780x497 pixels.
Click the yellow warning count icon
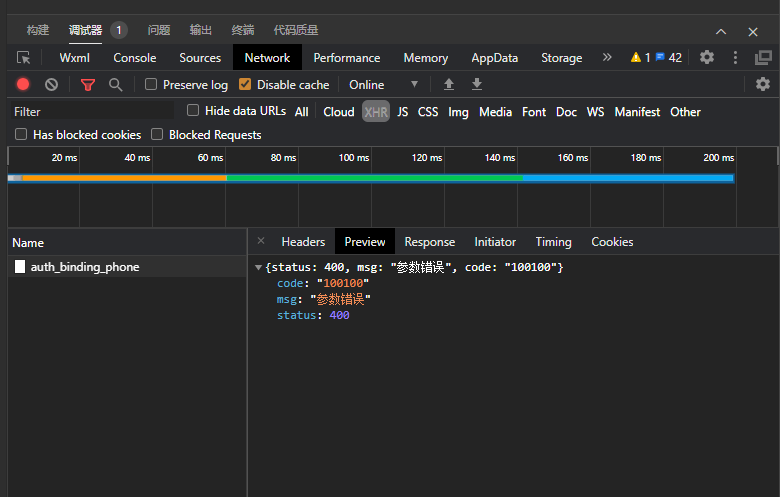(636, 57)
